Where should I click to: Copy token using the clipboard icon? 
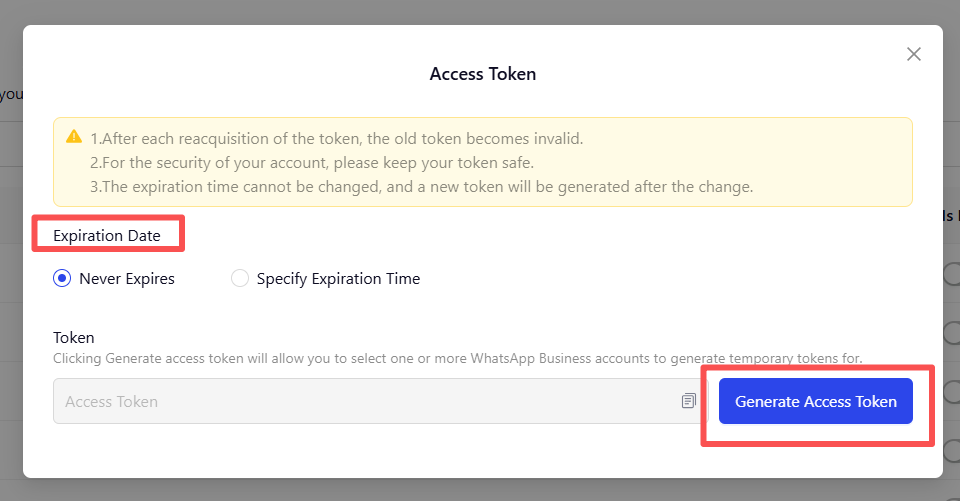point(689,401)
